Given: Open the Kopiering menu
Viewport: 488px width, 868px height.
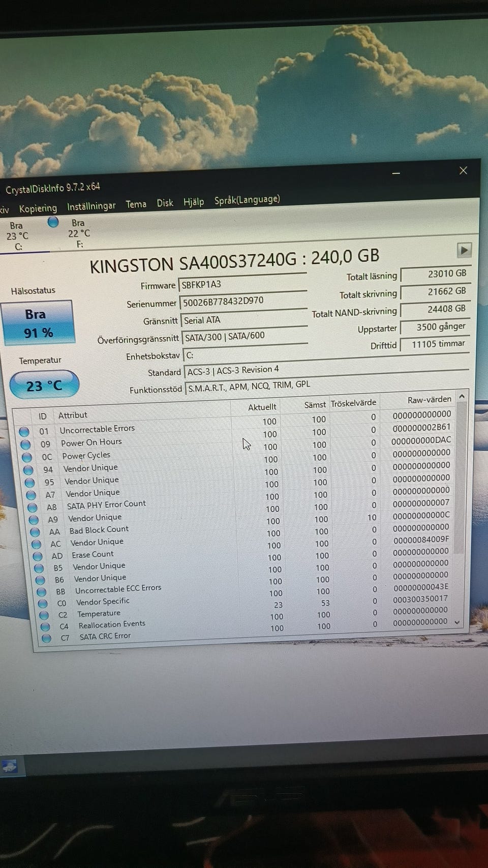Looking at the screenshot, I should coord(38,208).
